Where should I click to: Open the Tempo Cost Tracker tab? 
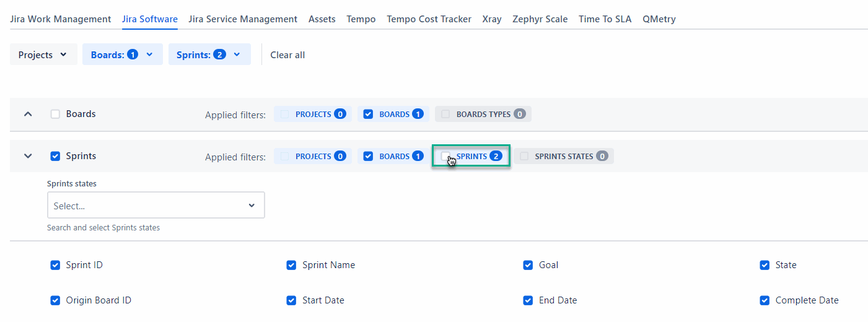tap(429, 19)
